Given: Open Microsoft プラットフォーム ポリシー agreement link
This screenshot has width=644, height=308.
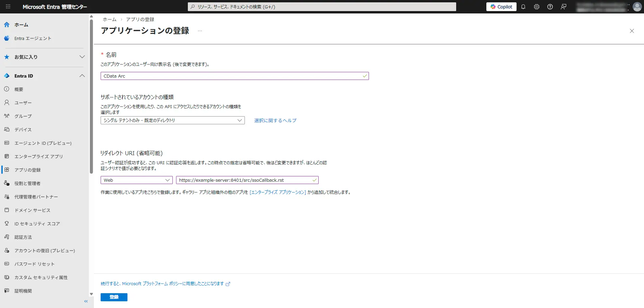Looking at the screenshot, I should click(x=165, y=284).
